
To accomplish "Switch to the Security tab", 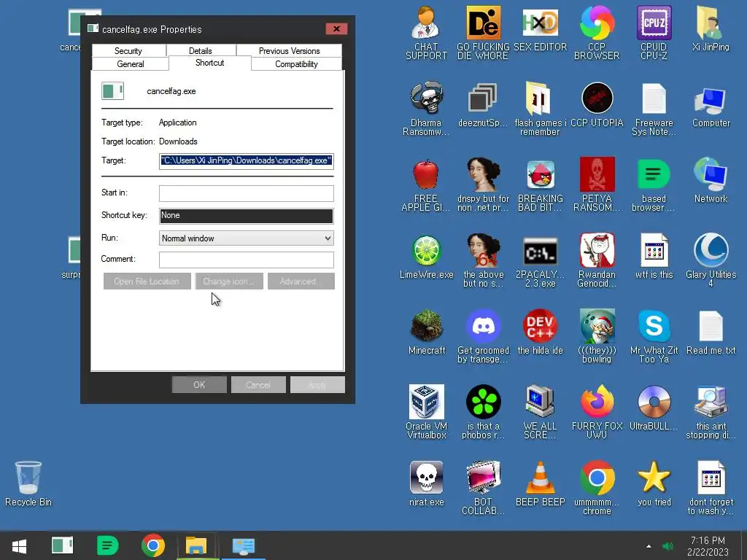I will pyautogui.click(x=128, y=50).
